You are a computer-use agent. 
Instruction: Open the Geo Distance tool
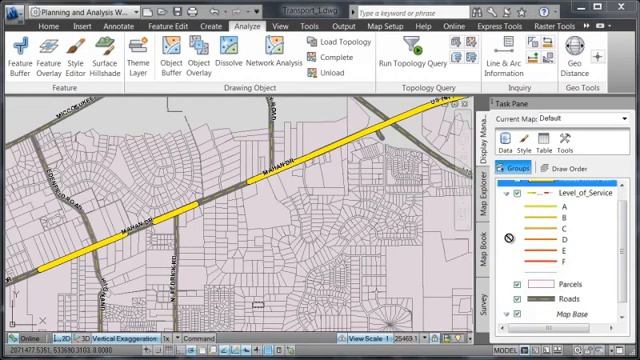[574, 57]
